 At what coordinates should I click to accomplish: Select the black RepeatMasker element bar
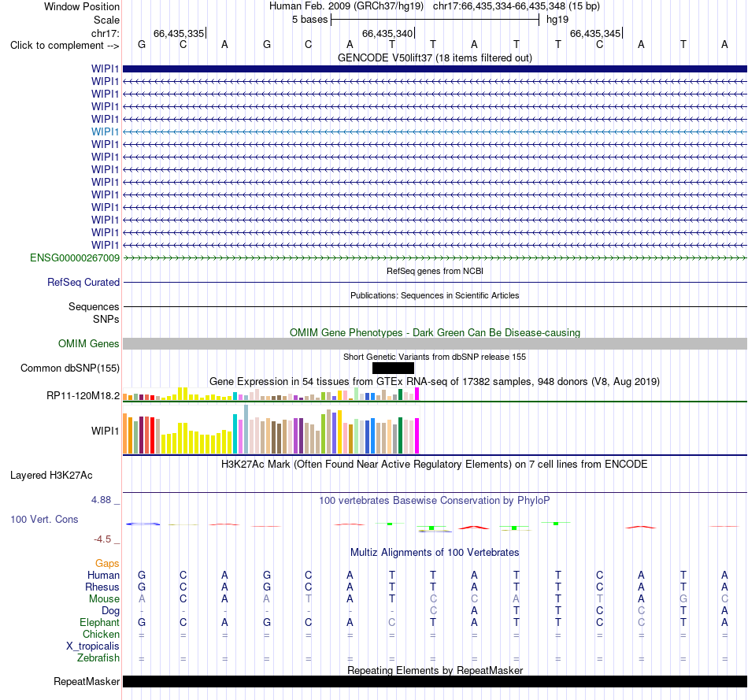coord(435,681)
